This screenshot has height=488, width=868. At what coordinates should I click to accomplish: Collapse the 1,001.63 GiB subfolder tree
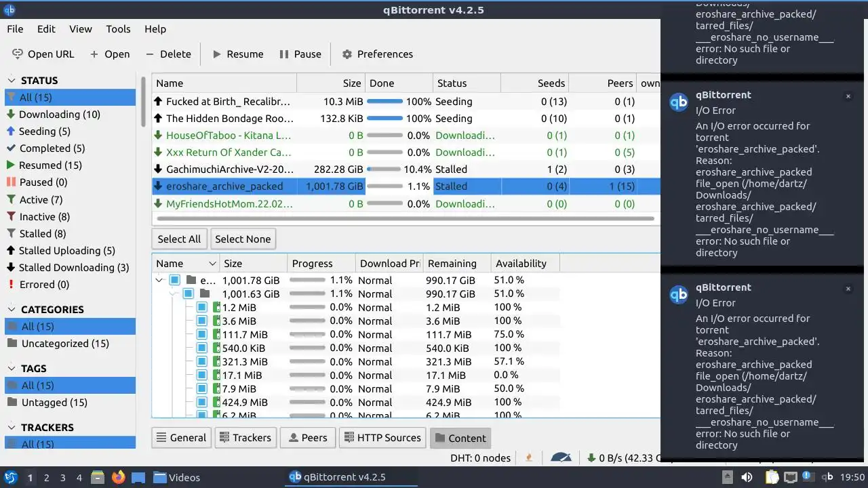pos(173,293)
